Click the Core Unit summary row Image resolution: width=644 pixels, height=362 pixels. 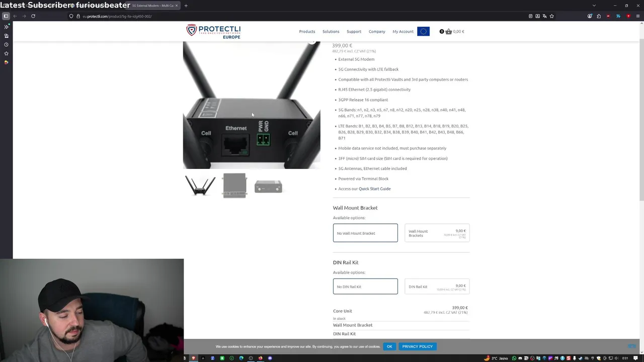400,311
